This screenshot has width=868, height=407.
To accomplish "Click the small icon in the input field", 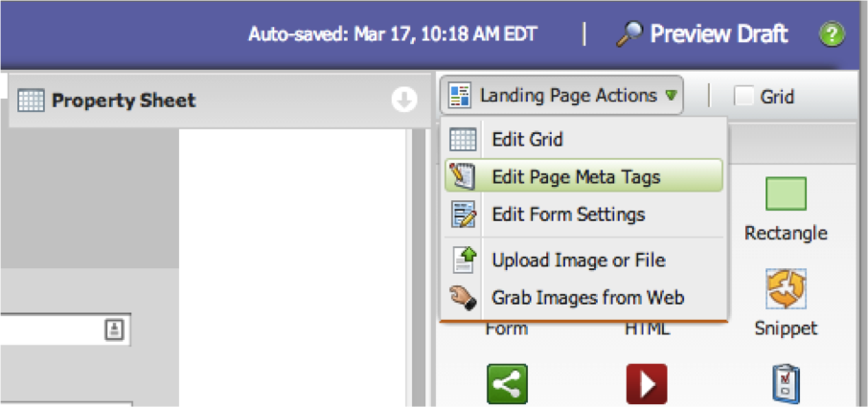I will tap(114, 330).
